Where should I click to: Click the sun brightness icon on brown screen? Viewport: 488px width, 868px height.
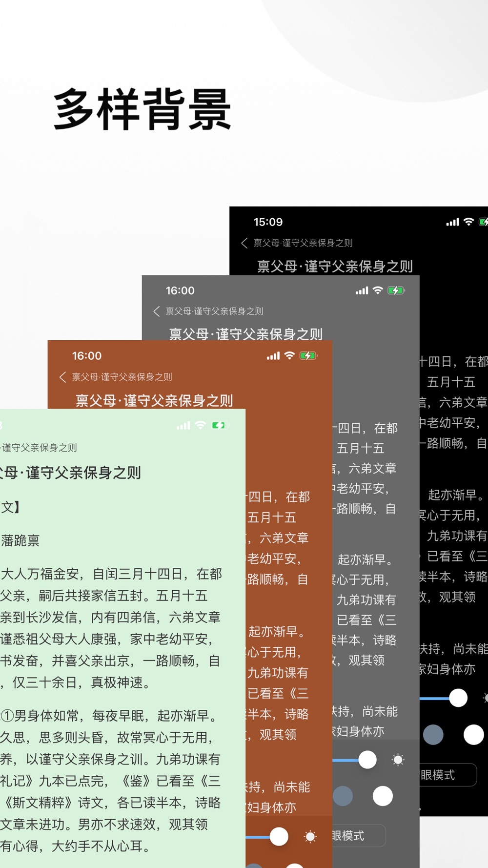310,837
